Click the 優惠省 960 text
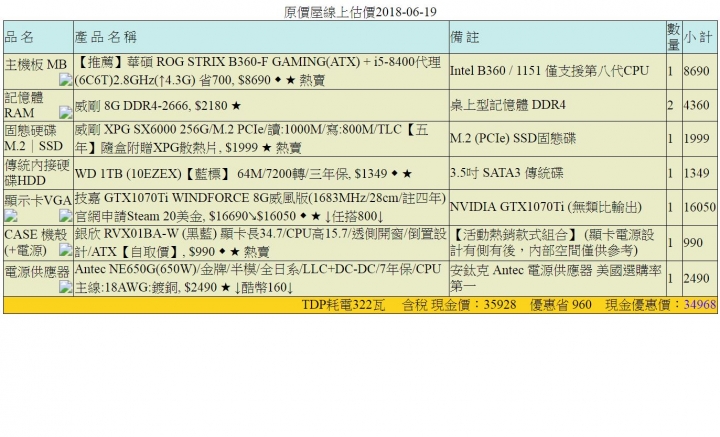 (561, 305)
